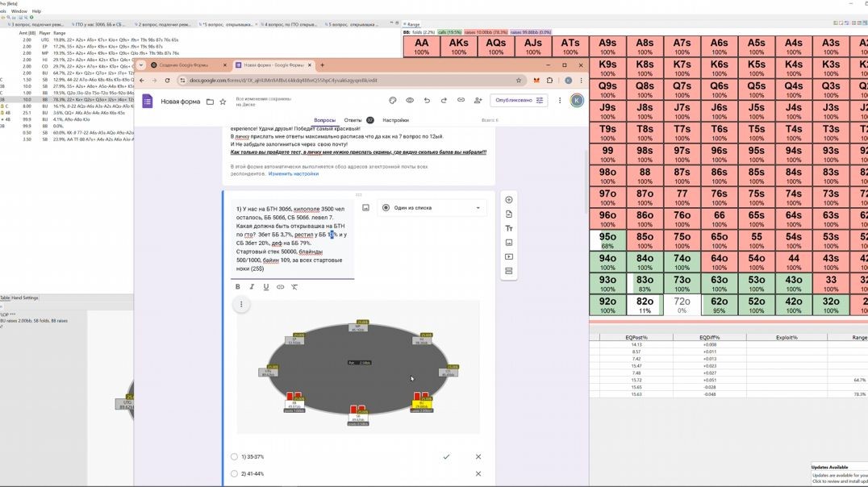Click the Chrome address bar URL
Viewport: 868px width, 487px height.
(283, 81)
